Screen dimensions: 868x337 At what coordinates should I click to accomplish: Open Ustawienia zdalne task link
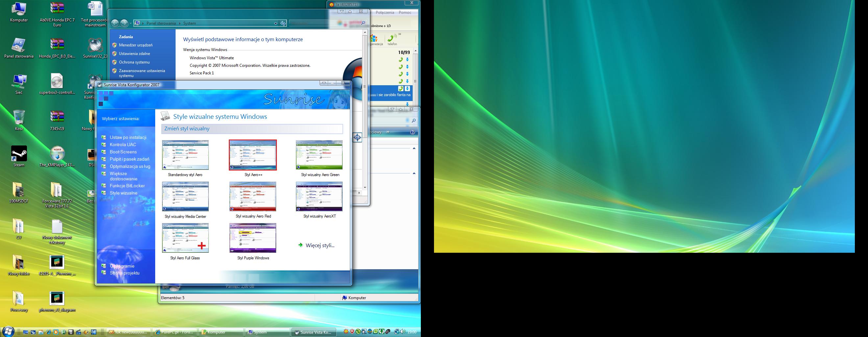134,54
